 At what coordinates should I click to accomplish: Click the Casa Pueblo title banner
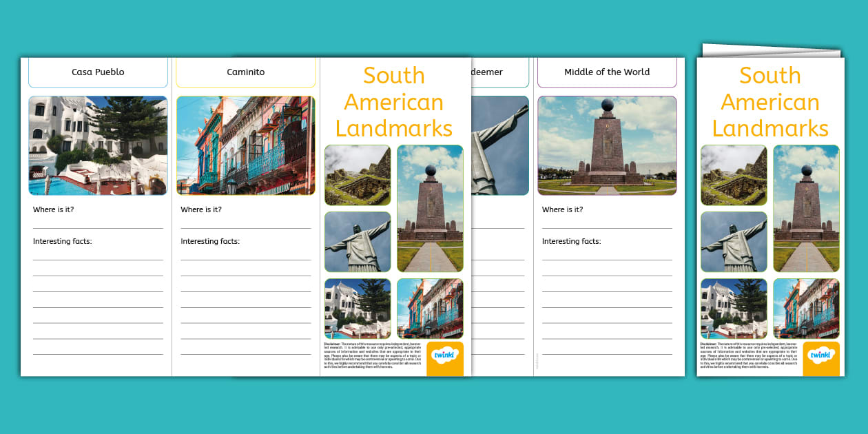pos(97,72)
